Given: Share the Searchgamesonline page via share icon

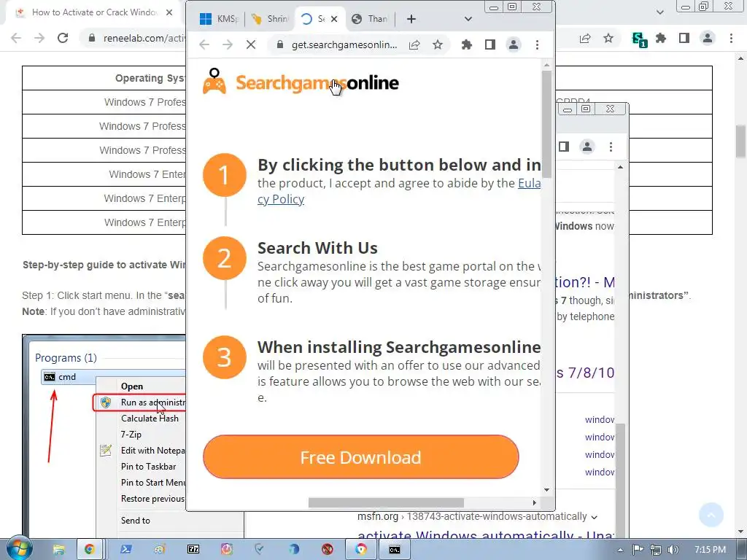Looking at the screenshot, I should click(414, 44).
